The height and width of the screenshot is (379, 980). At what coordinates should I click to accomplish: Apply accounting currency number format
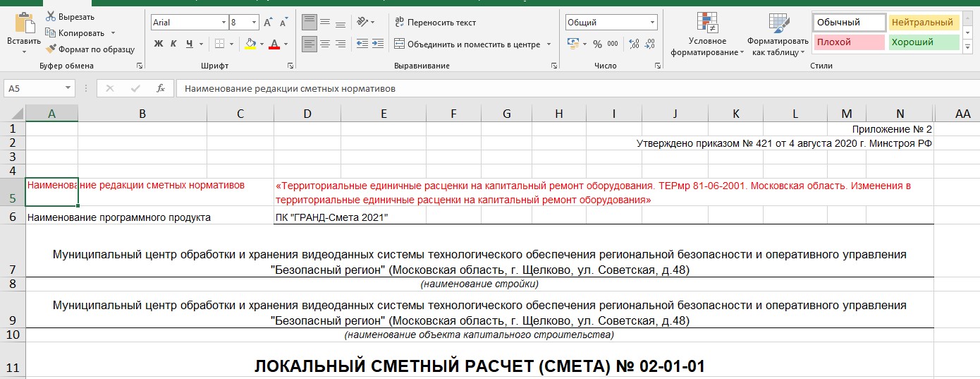574,44
